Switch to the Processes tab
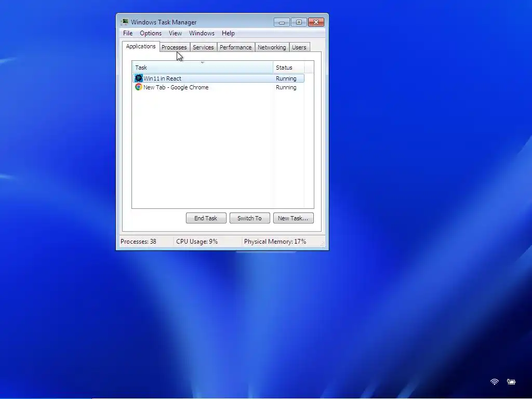This screenshot has width=532, height=399. coord(174,47)
